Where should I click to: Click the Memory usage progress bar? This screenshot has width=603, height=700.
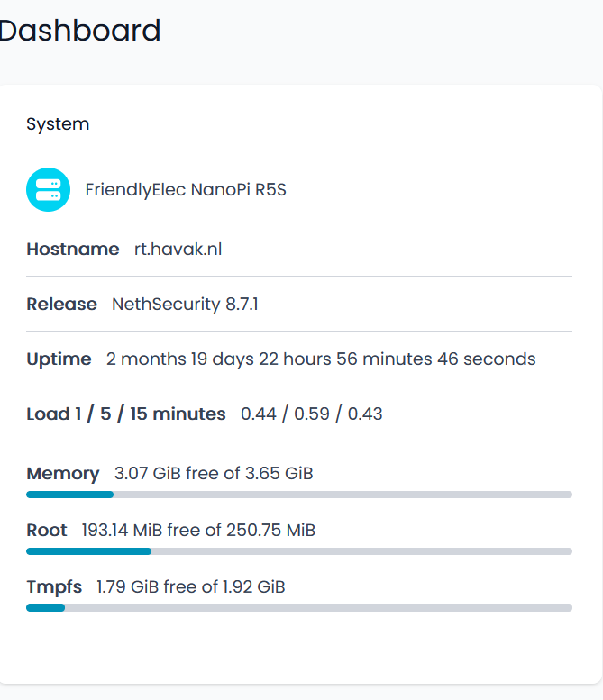[x=299, y=495]
